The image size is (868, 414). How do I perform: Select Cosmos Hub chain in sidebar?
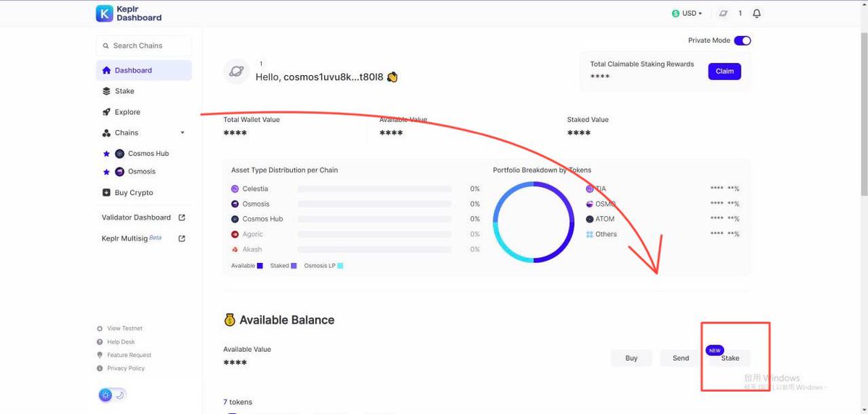(x=148, y=153)
